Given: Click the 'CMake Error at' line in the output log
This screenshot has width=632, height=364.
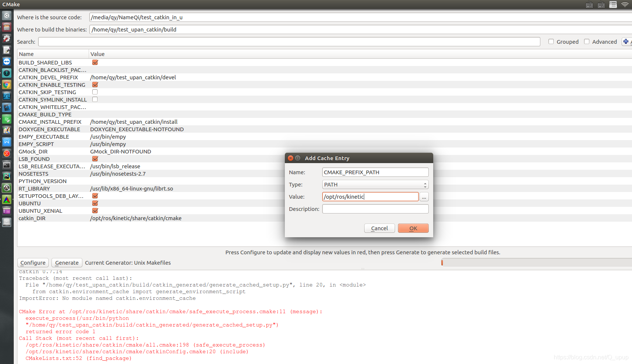Looking at the screenshot, I should (171, 312).
